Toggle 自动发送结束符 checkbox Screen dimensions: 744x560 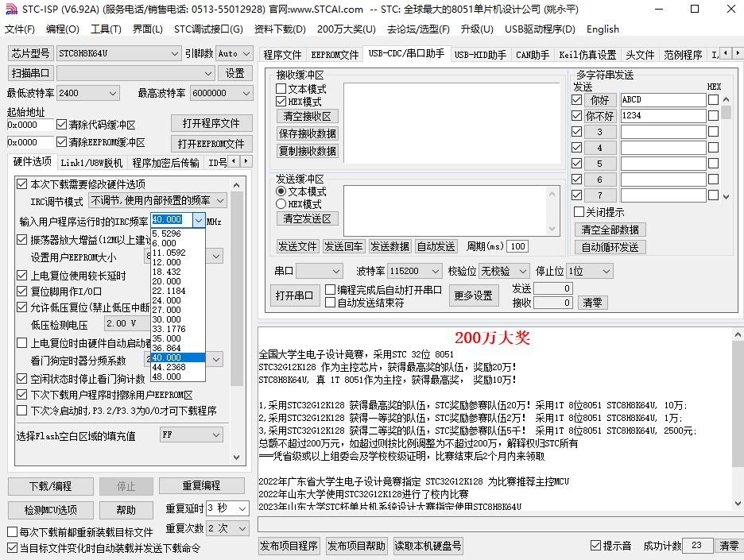(x=330, y=302)
